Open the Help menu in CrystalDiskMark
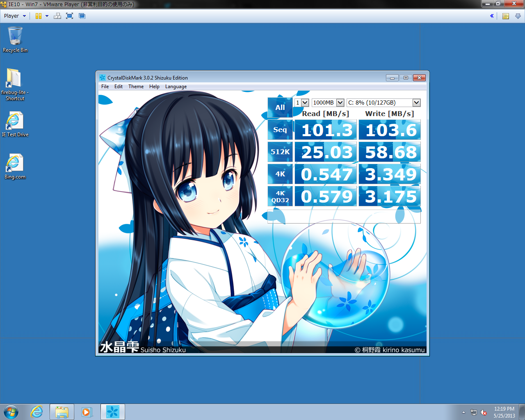Image resolution: width=525 pixels, height=420 pixels. pos(154,87)
